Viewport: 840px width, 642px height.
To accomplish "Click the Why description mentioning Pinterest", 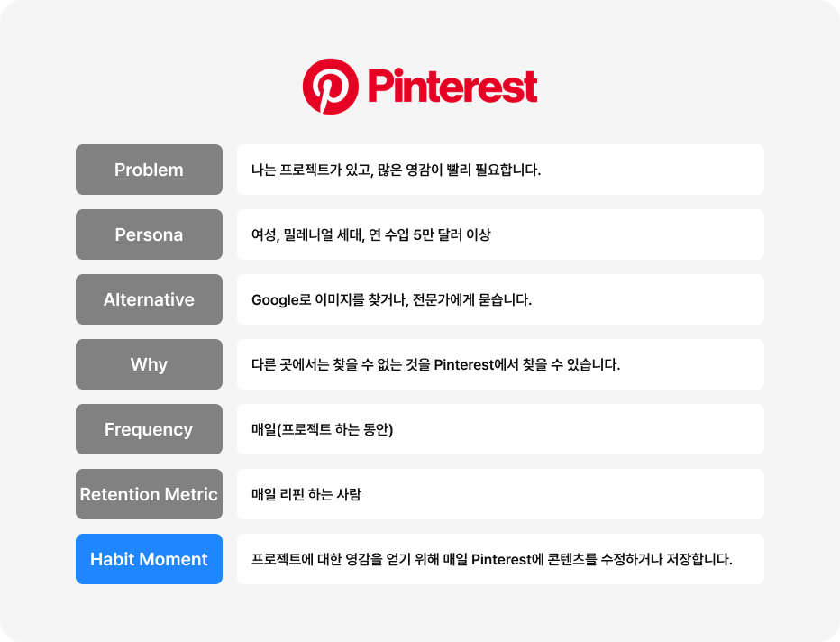I will click(x=435, y=364).
